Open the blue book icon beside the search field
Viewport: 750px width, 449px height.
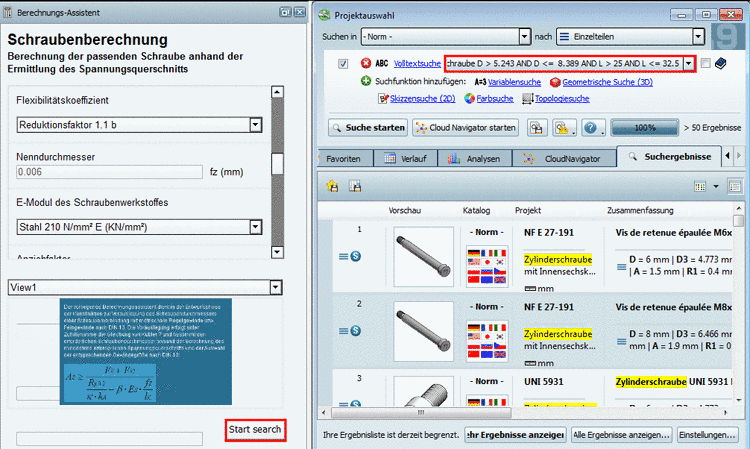pyautogui.click(x=721, y=63)
